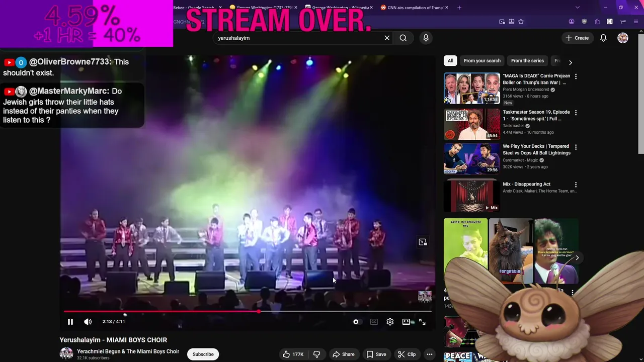Click the channel avatar beside Subscribe

66,354
